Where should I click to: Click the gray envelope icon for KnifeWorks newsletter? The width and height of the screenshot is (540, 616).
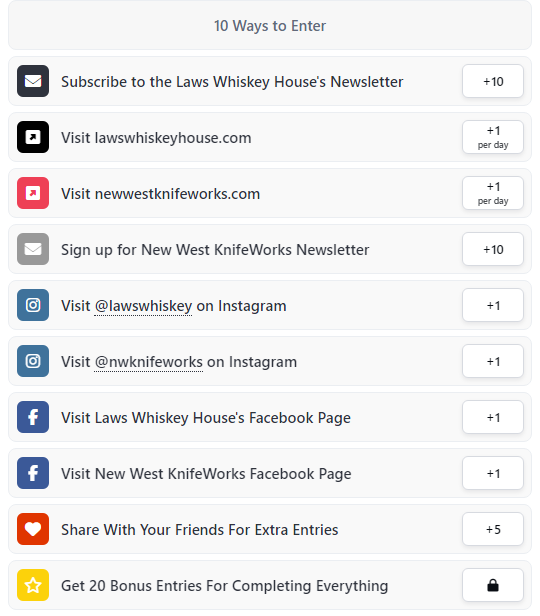tap(33, 249)
